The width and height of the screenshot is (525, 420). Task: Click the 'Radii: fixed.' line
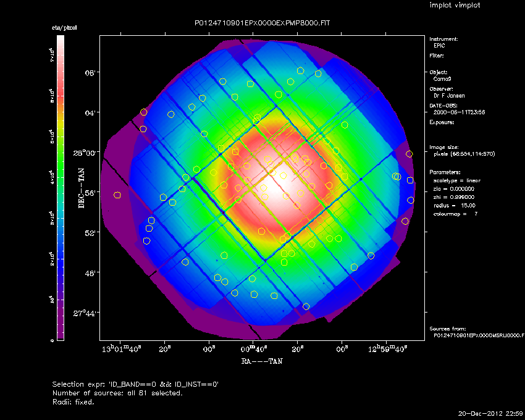coord(73,402)
